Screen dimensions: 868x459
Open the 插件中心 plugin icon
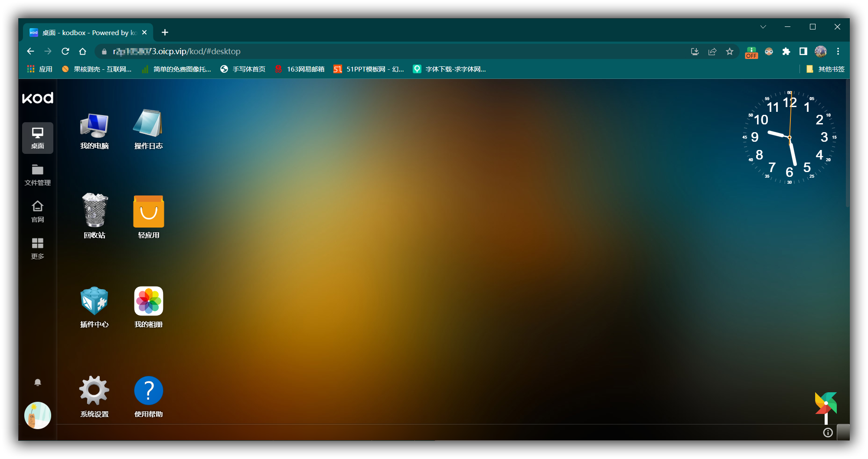[94, 307]
